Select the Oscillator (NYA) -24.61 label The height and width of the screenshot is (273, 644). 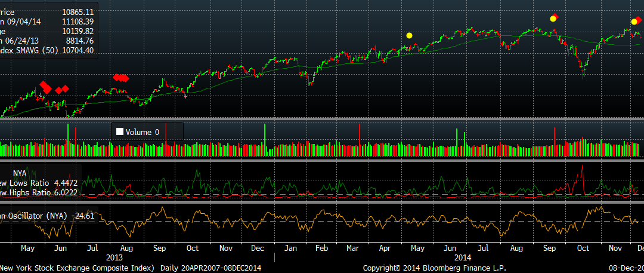coord(48,215)
